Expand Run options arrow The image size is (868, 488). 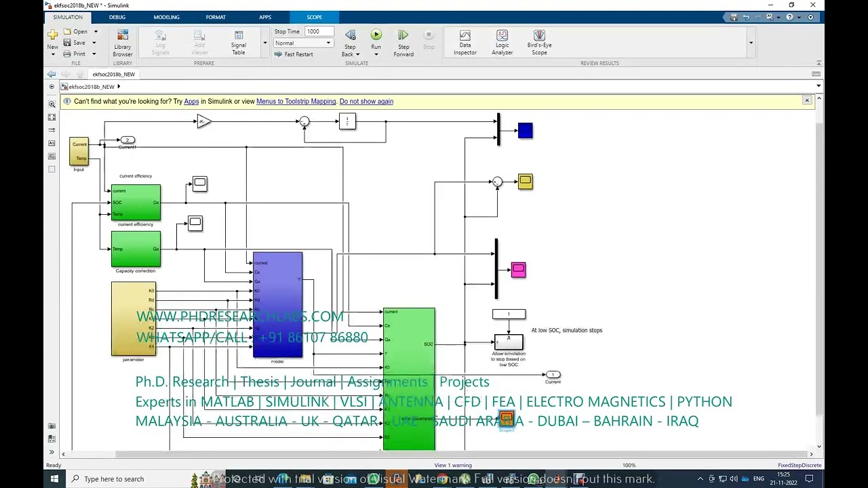(x=376, y=54)
